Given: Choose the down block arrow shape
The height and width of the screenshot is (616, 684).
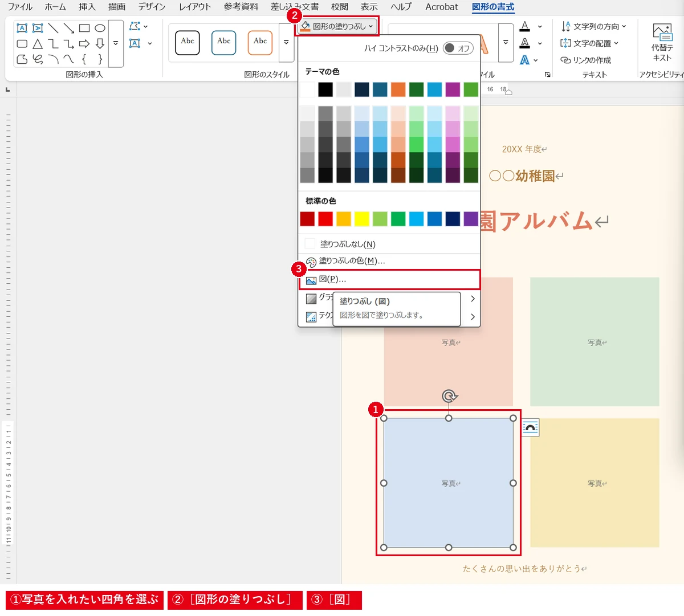Looking at the screenshot, I should (x=100, y=43).
